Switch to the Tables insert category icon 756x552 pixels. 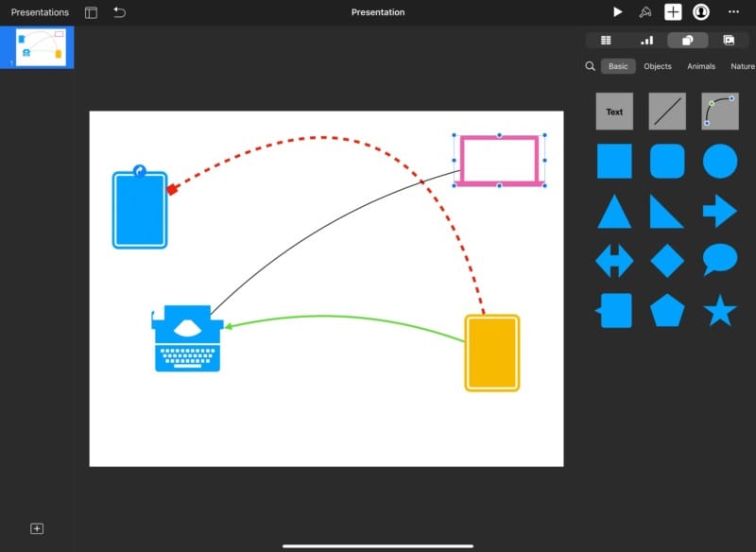pos(608,40)
